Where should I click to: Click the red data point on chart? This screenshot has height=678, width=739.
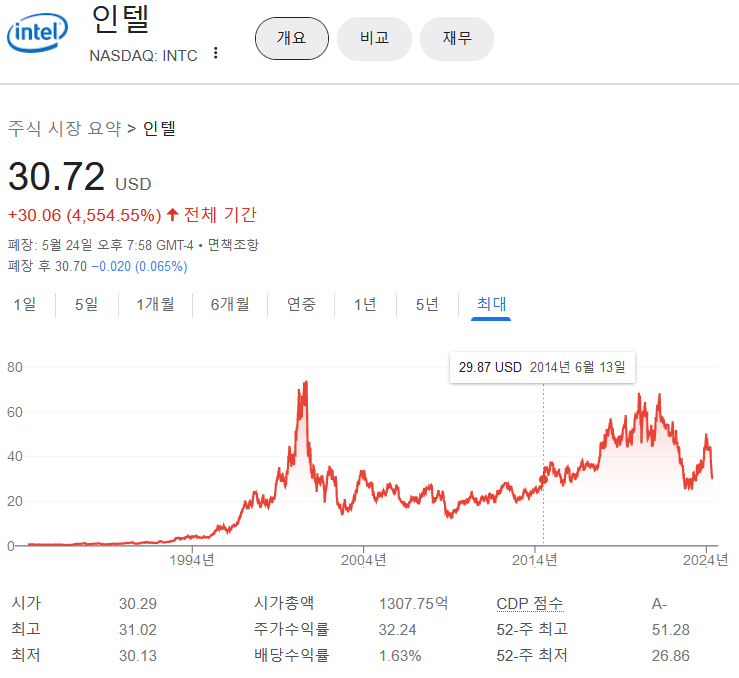pyautogui.click(x=543, y=480)
